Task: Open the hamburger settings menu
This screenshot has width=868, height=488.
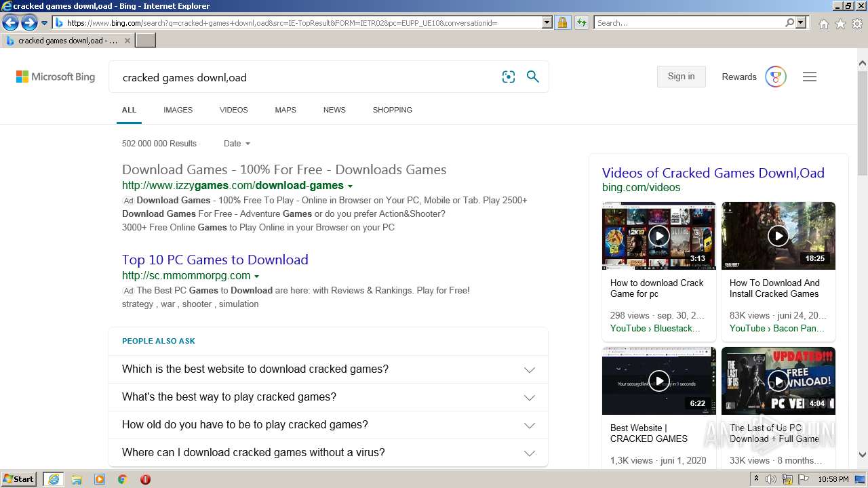Action: pyautogui.click(x=810, y=77)
